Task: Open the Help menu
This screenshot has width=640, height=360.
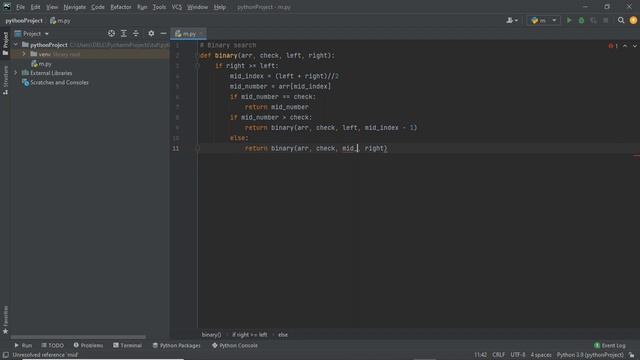Action: [220, 7]
